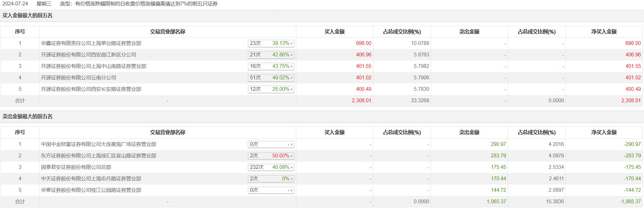Click 开源证券西安长安路证券营业部 link
Viewport: 644px width, 209px height.
pos(91,89)
